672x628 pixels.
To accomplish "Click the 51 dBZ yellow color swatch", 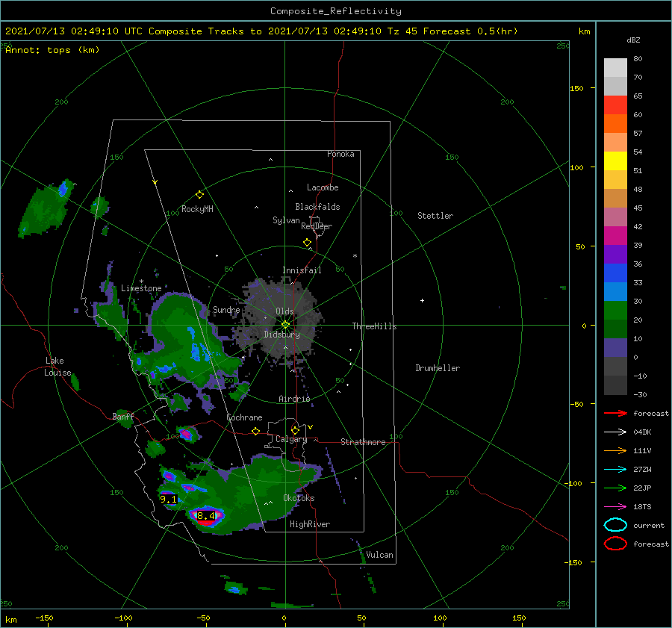I will (x=615, y=161).
